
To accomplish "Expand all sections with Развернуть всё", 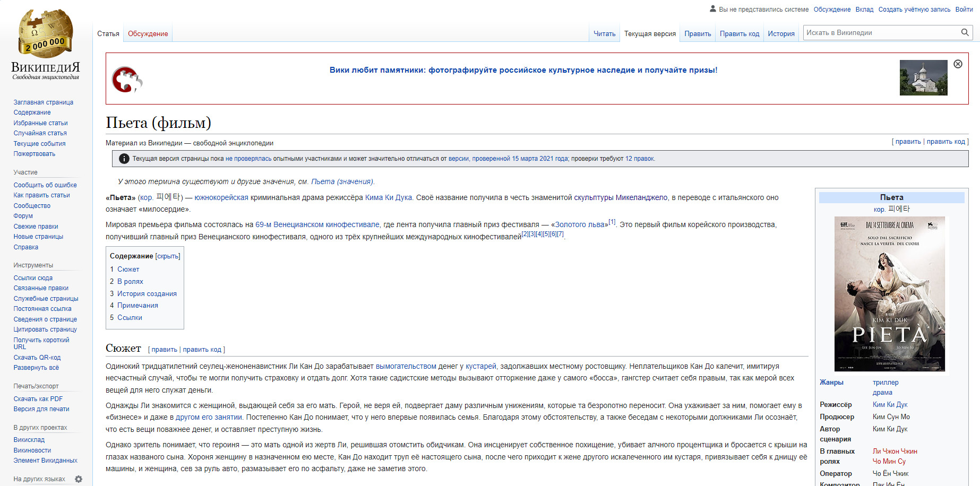I will (x=36, y=368).
